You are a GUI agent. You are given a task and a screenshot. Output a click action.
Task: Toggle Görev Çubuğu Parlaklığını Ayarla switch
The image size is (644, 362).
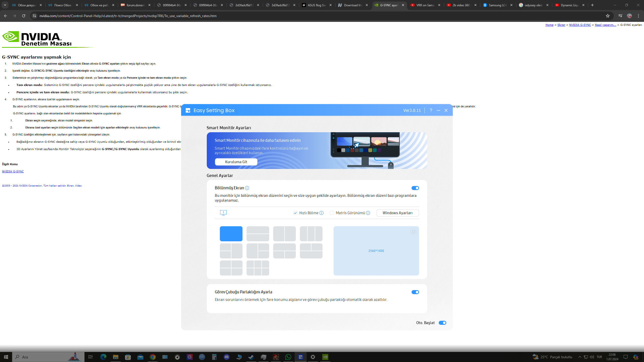pos(415,292)
